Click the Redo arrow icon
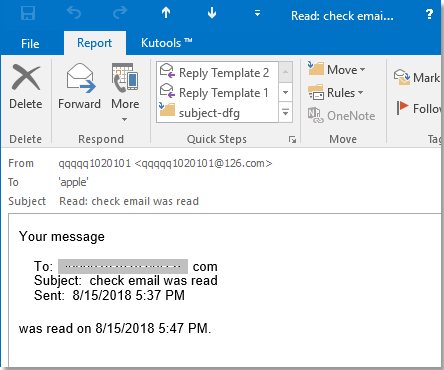This screenshot has width=444, height=370. (x=120, y=13)
